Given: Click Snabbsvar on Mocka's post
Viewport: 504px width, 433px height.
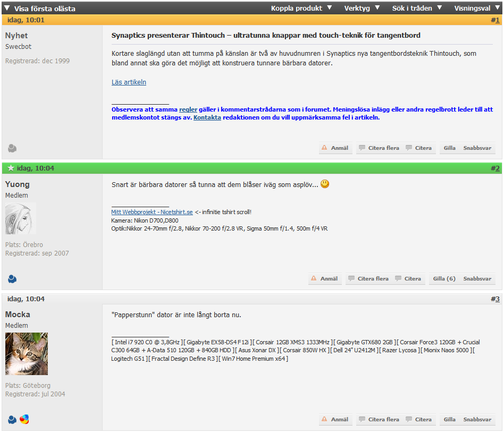Looking at the screenshot, I should pos(477,419).
